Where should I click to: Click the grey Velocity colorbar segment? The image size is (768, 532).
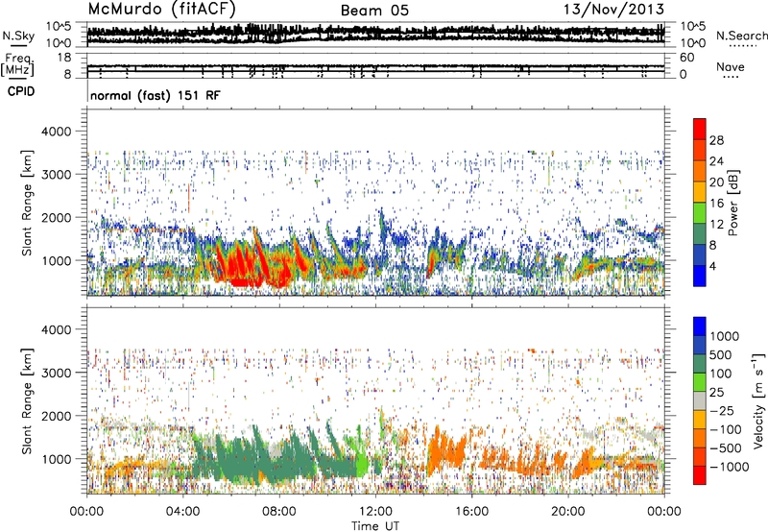point(700,401)
